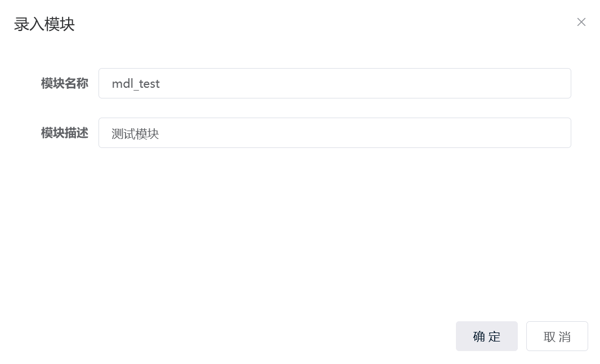Close the 录入模块 dialog with the X icon

click(x=581, y=22)
